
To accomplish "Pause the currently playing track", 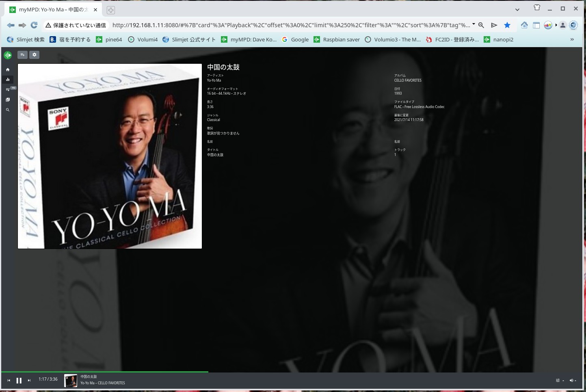I will [x=19, y=380].
